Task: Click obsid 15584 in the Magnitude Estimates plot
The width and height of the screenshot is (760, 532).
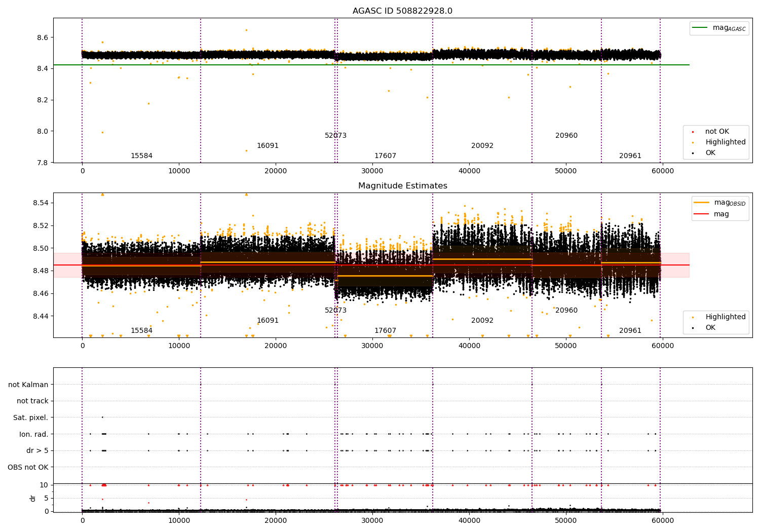Action: tap(141, 331)
